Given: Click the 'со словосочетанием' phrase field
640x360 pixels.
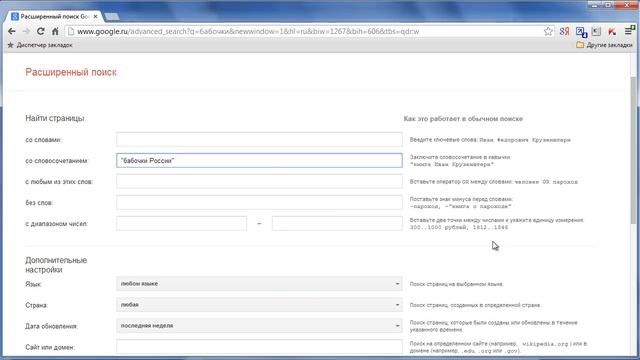Looking at the screenshot, I should 259,160.
